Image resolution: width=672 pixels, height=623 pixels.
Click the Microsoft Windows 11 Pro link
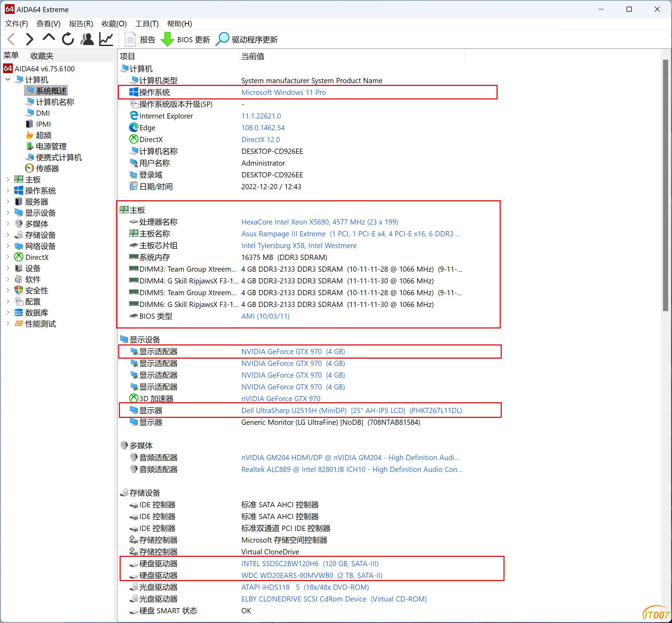tap(284, 92)
